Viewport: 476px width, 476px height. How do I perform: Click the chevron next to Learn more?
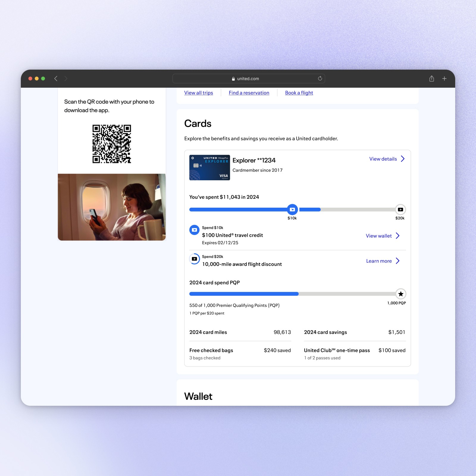click(x=397, y=261)
